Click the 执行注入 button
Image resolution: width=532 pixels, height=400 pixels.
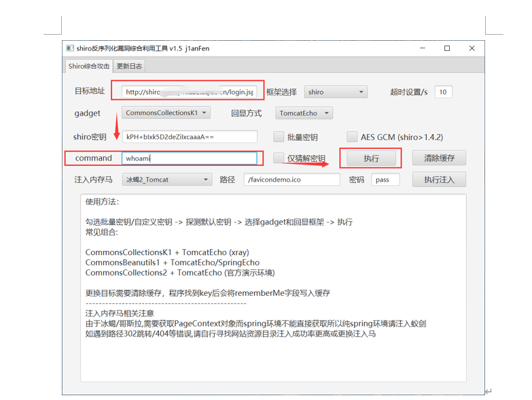coord(439,180)
